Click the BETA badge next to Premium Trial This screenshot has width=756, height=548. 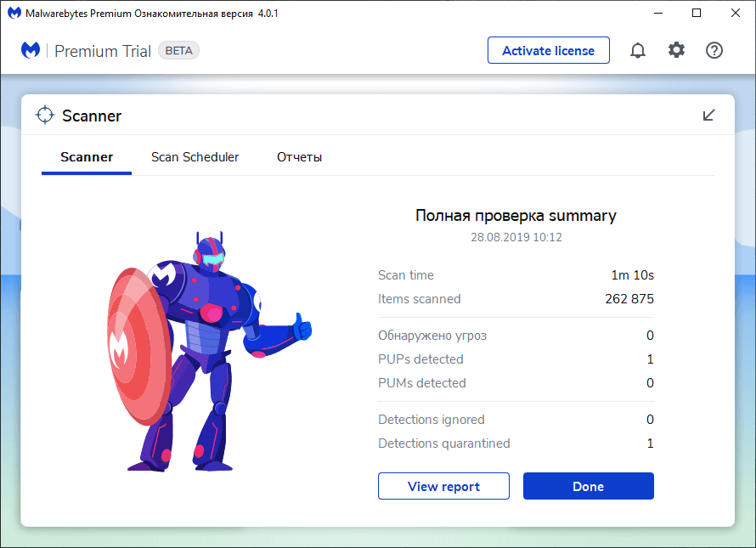(x=178, y=50)
